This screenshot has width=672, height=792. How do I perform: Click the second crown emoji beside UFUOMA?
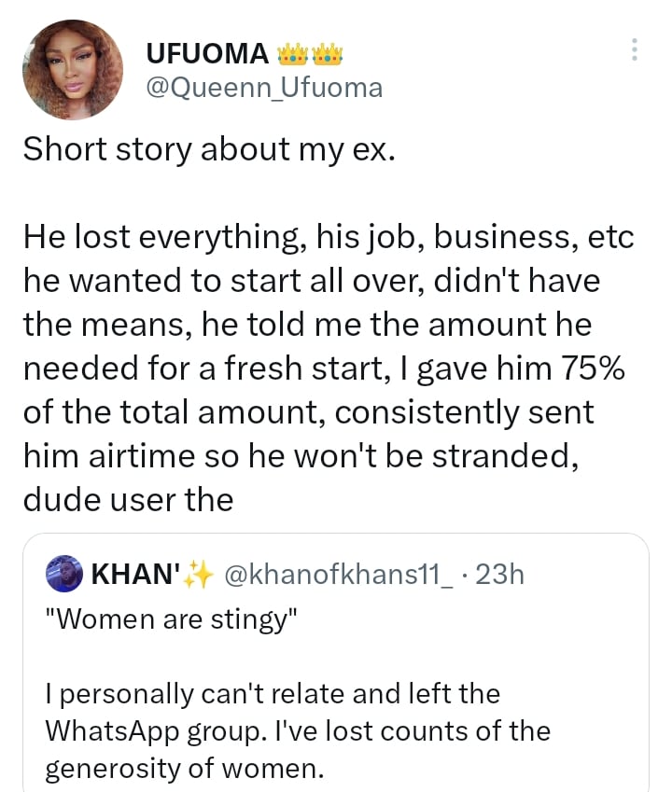[326, 55]
